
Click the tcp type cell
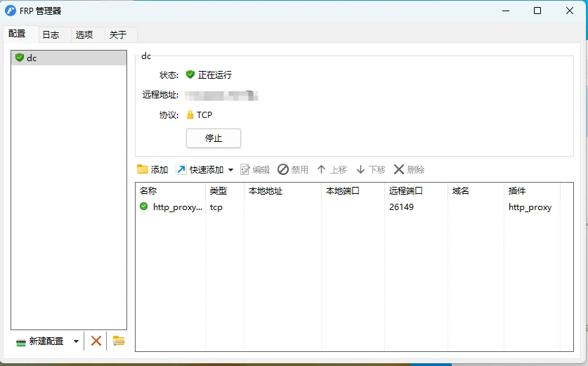pyautogui.click(x=216, y=207)
